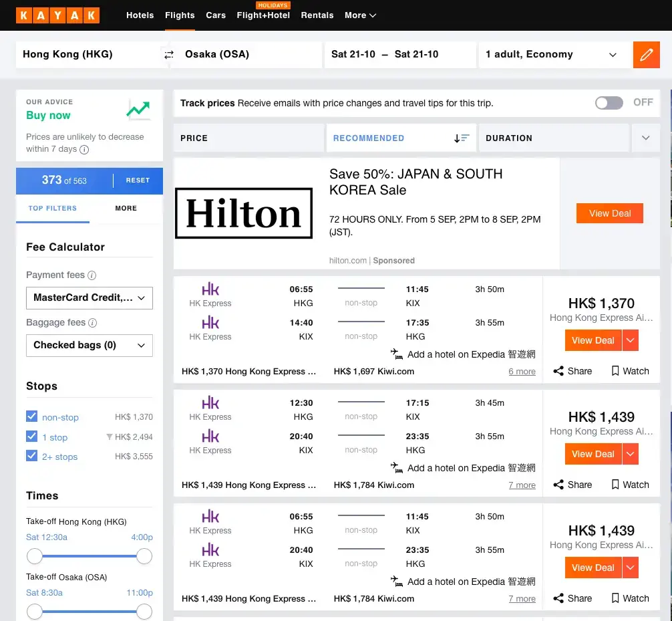
Task: Click the left Take-off Hong Kong slider handle
Action: (x=35, y=557)
